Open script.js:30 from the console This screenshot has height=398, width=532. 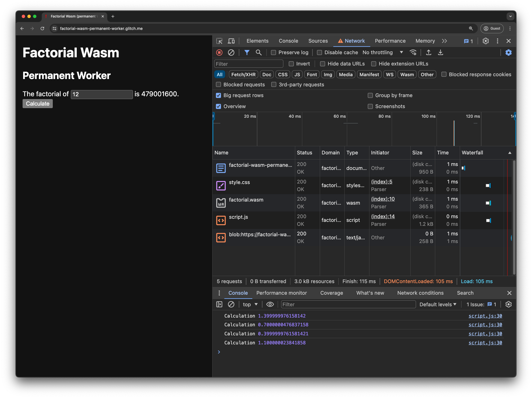coord(485,316)
